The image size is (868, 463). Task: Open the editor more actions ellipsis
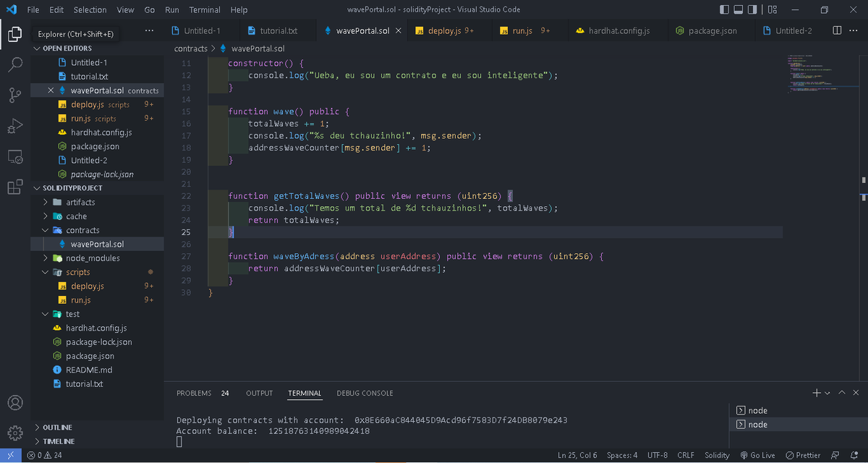coord(855,30)
